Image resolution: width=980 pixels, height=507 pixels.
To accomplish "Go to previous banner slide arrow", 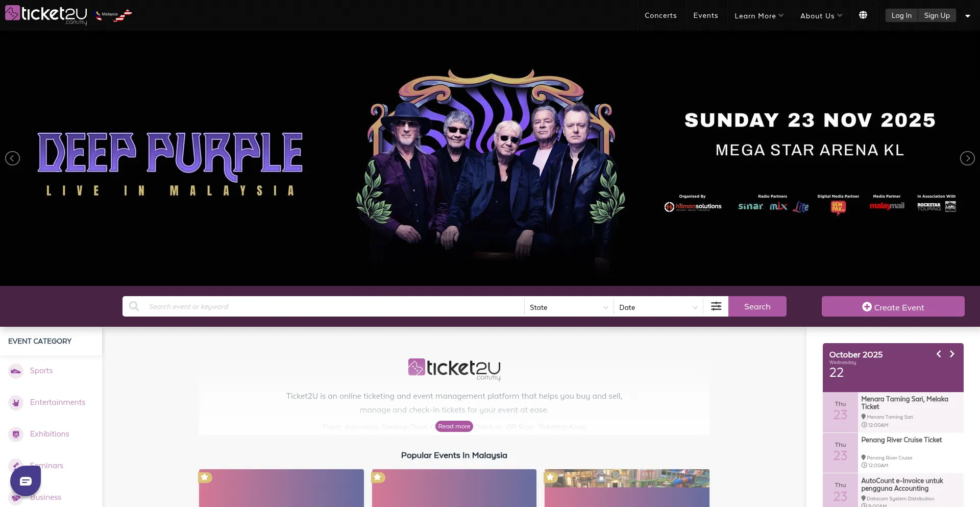I will 12,158.
